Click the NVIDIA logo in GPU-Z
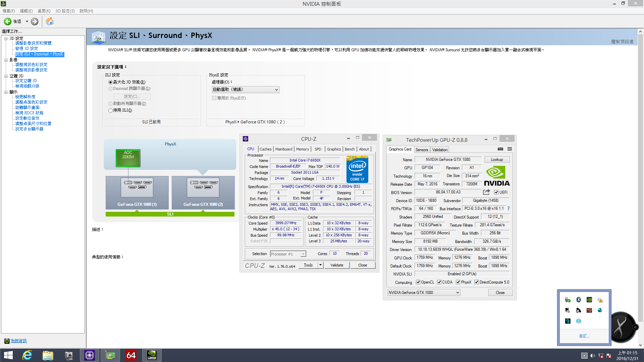644x362 pixels. [497, 176]
